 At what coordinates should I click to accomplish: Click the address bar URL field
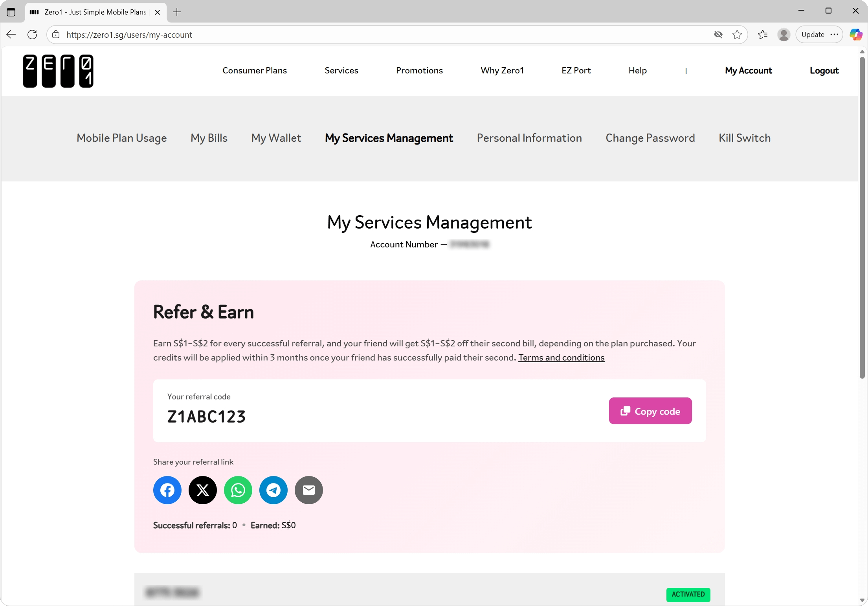354,35
